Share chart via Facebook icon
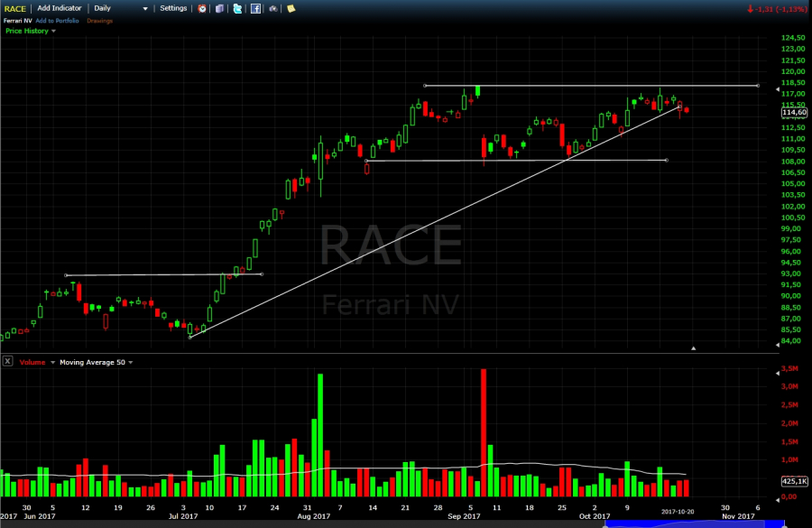Viewport: 812px width, 528px height. coord(256,8)
